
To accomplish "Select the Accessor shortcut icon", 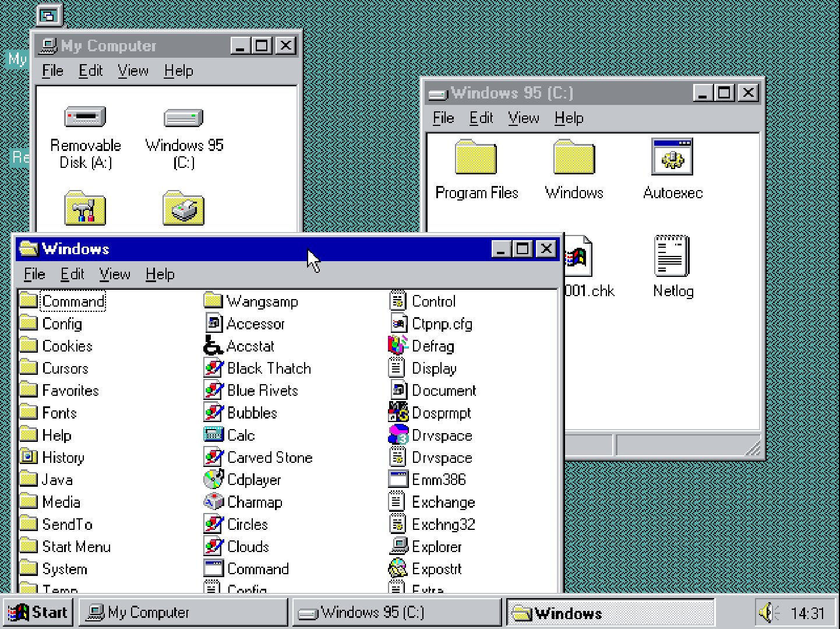I will [213, 323].
